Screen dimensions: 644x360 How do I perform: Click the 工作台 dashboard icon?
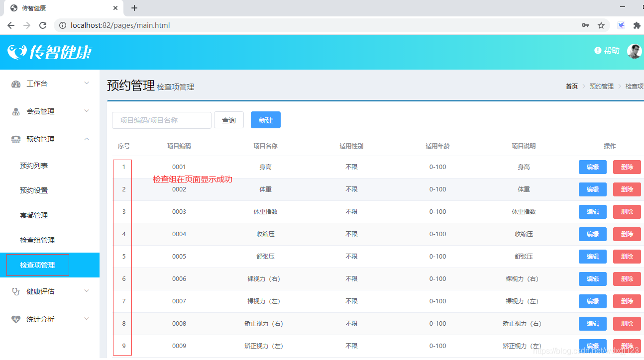(16, 84)
